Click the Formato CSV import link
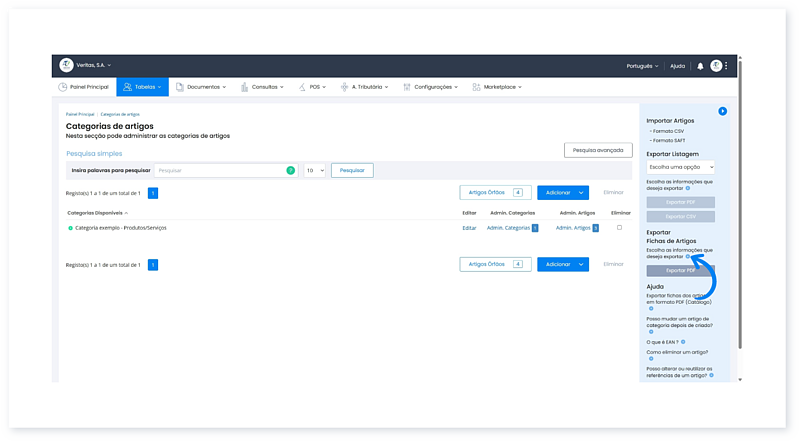 tap(668, 131)
